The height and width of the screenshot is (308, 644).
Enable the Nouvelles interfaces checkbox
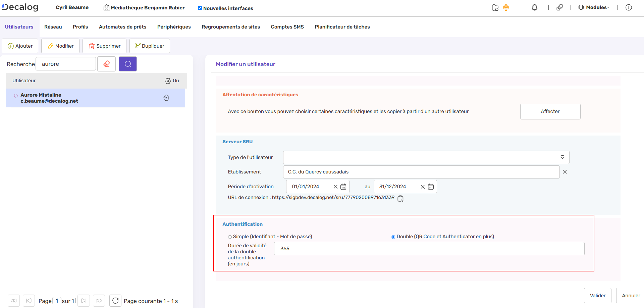click(x=199, y=8)
